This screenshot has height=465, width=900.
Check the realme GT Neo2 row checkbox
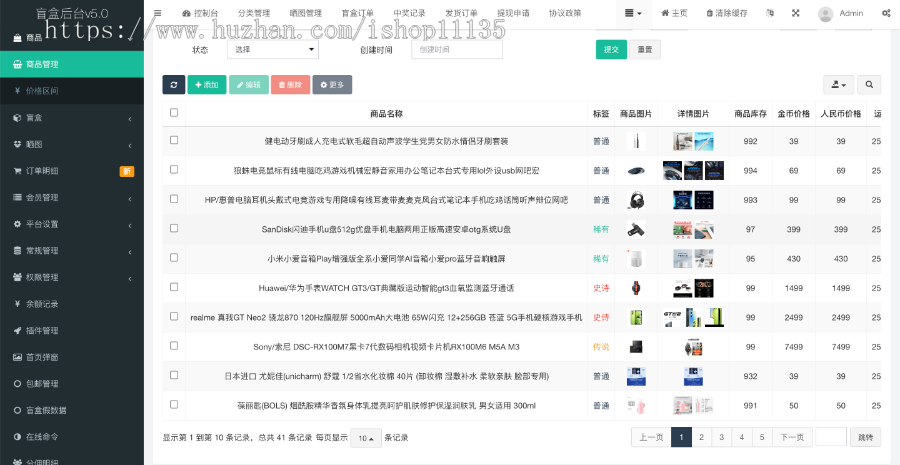(x=174, y=316)
